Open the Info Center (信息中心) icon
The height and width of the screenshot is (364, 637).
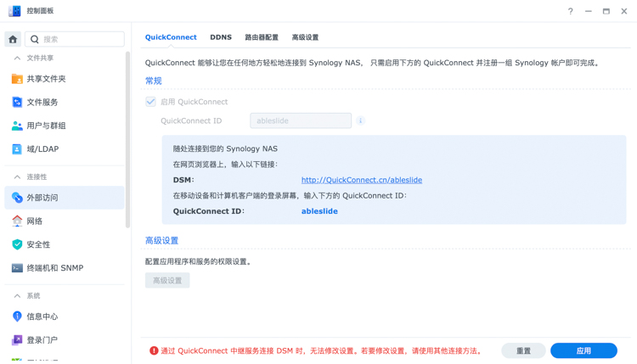click(17, 316)
